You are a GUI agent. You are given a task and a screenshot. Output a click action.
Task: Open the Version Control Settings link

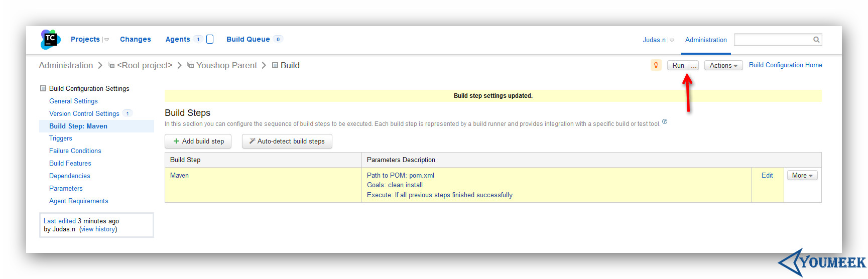[84, 113]
